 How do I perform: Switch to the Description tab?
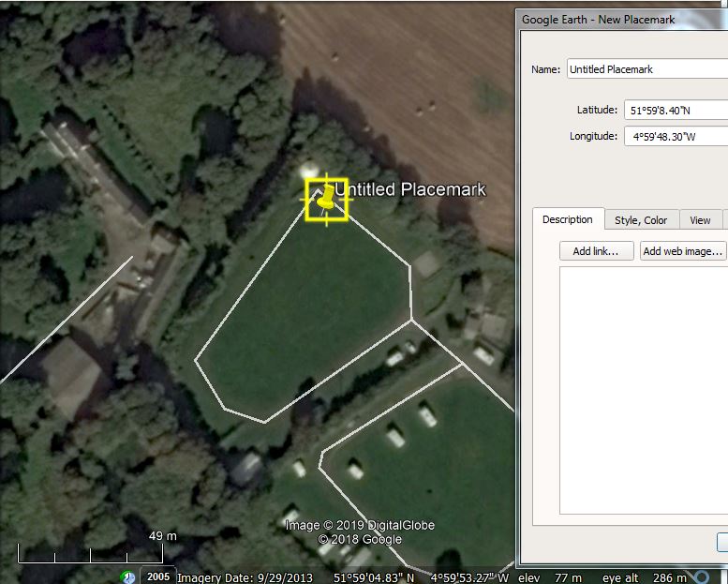[568, 219]
